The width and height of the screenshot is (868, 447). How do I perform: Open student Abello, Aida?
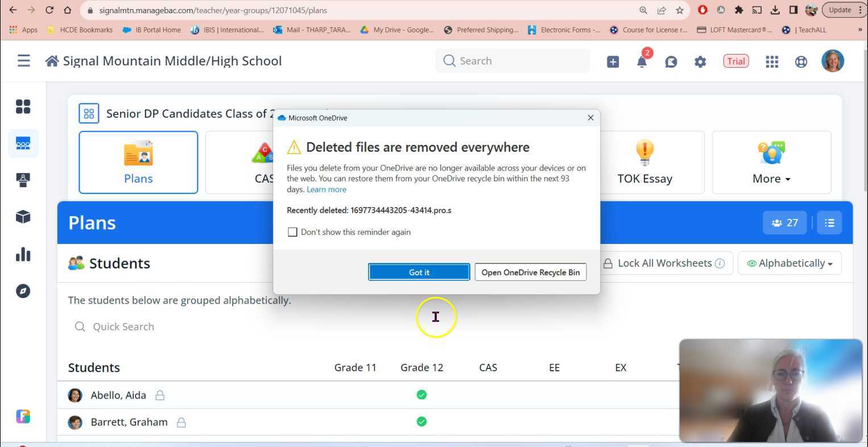[118, 395]
